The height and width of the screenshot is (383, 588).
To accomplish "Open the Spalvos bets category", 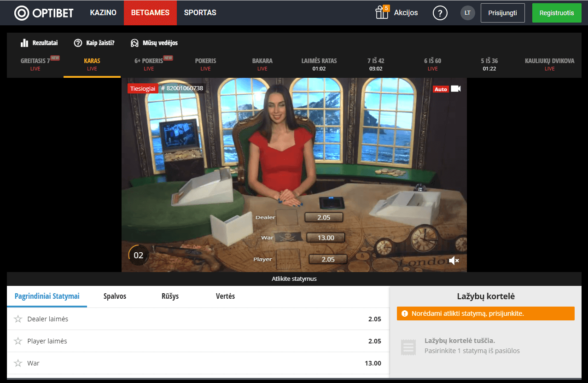I will pyautogui.click(x=114, y=296).
